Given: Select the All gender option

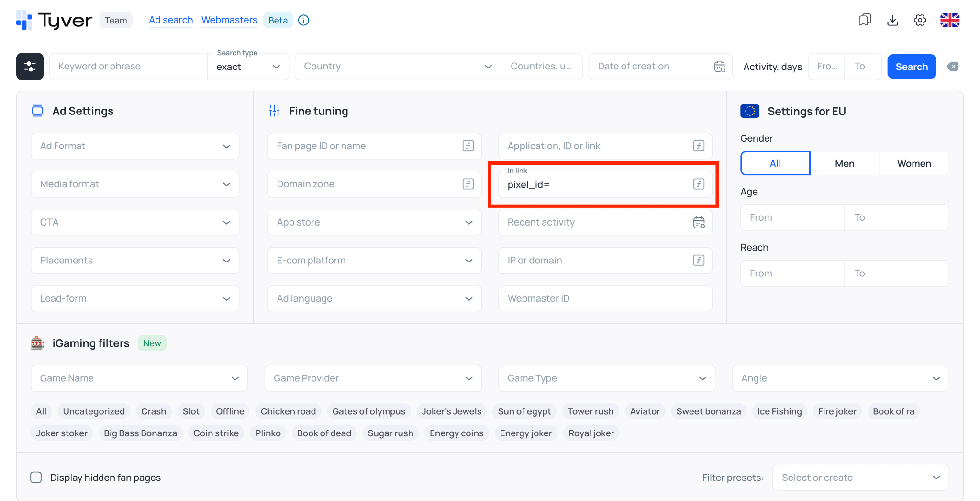Looking at the screenshot, I should pos(775,163).
